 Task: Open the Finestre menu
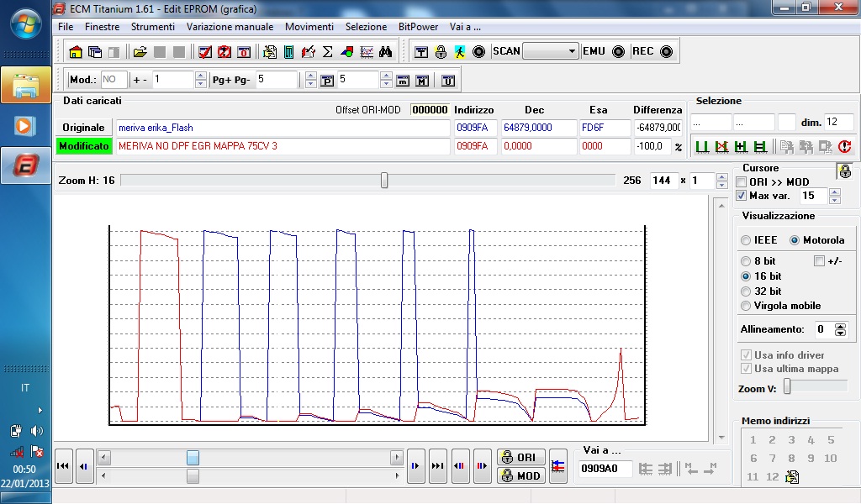point(102,27)
